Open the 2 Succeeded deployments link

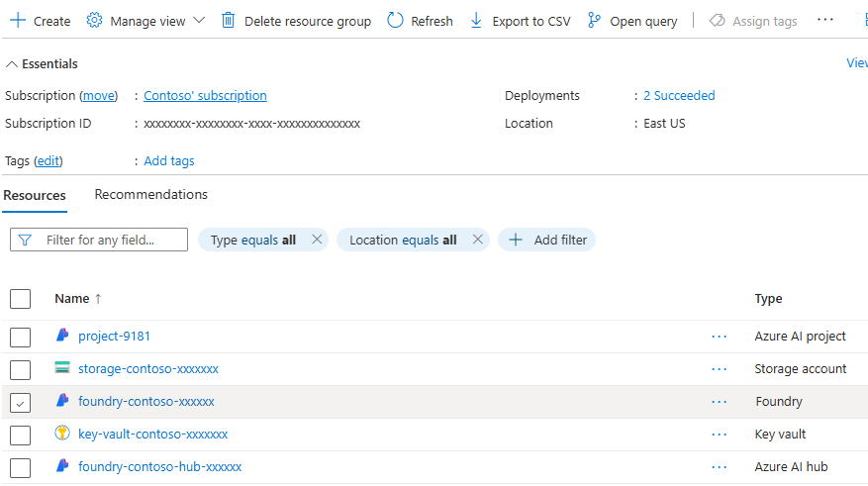click(x=679, y=96)
